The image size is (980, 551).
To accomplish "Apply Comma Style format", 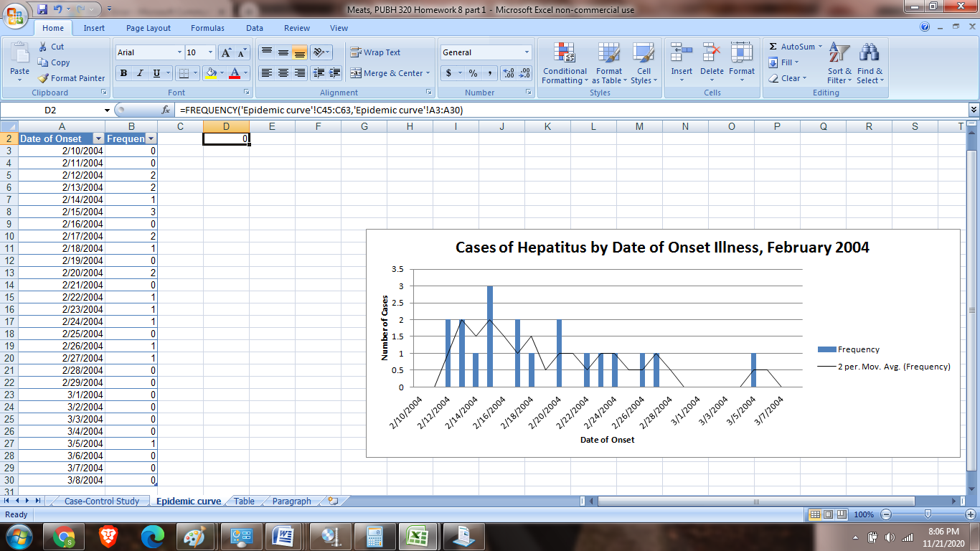I will [490, 73].
